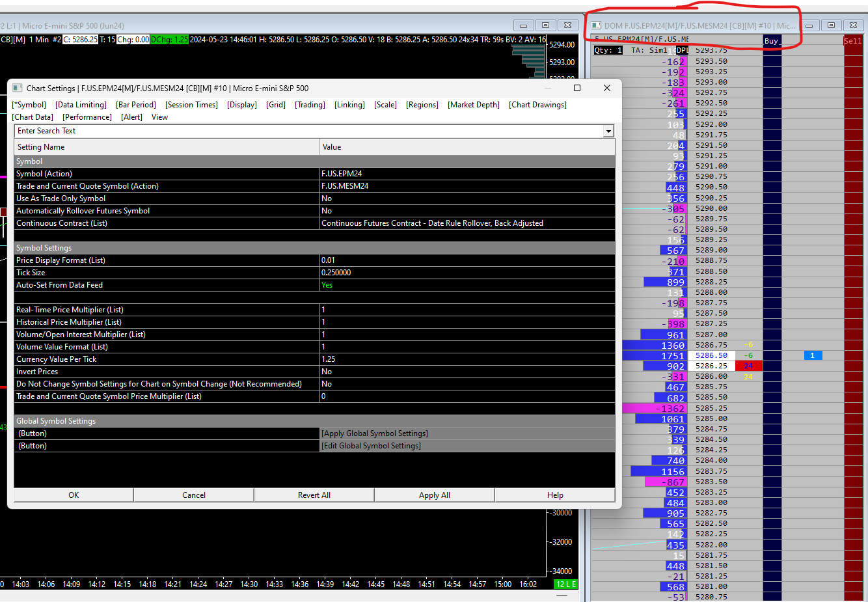868x602 pixels.
Task: Select Trade and Current Quote Symbol value F.US.MESM24
Action: (x=467, y=186)
